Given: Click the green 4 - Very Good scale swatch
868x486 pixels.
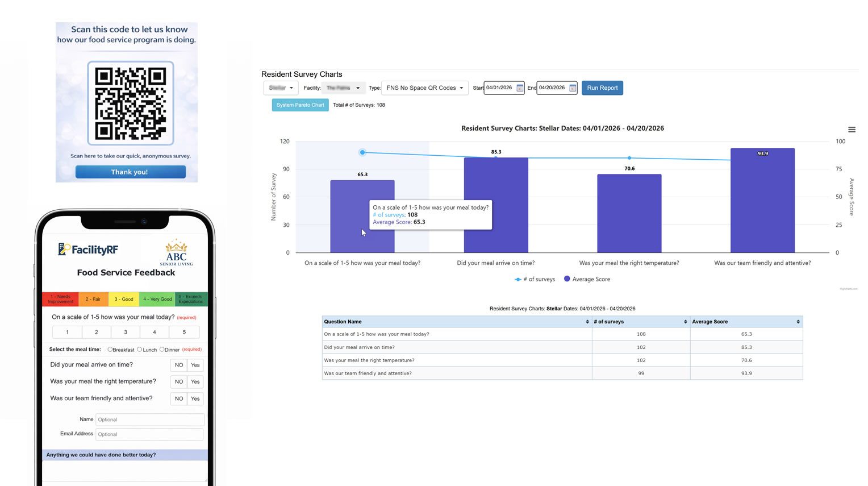Looking at the screenshot, I should 157,299.
